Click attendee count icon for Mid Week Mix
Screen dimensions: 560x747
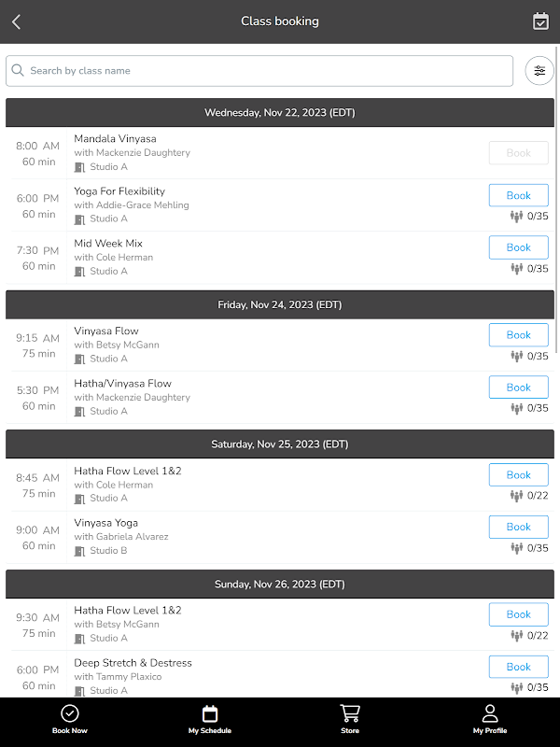[516, 269]
